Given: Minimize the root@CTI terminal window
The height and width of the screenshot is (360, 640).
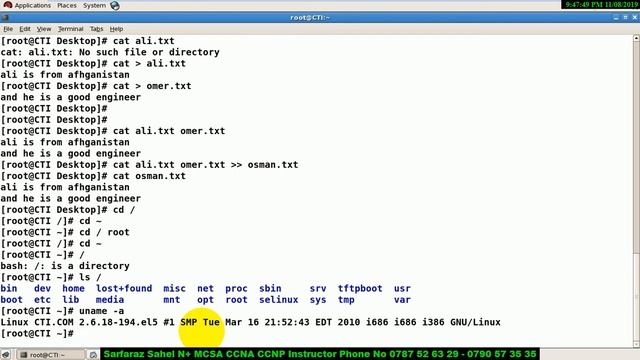Looking at the screenshot, I should point(616,17).
